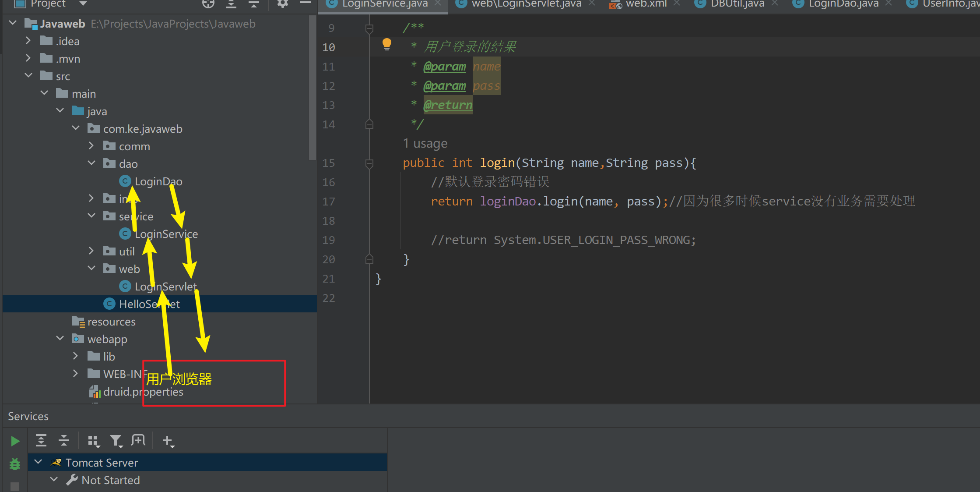Switch to DBUtil.java editor tab
The image size is (980, 492).
[x=737, y=4]
